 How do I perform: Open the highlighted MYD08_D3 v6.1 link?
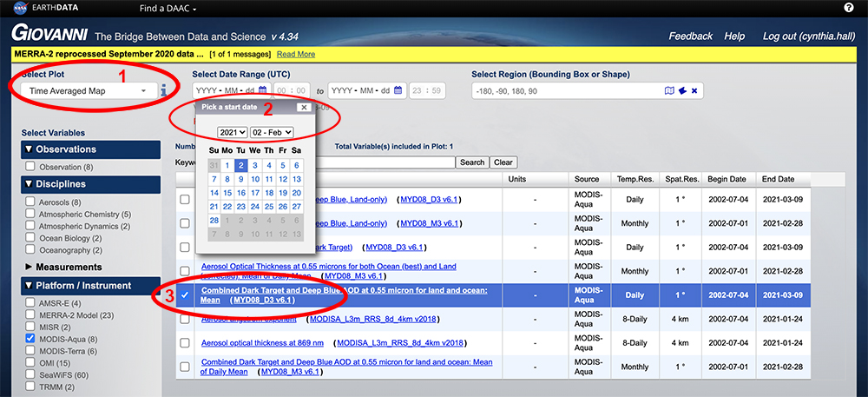click(x=264, y=300)
